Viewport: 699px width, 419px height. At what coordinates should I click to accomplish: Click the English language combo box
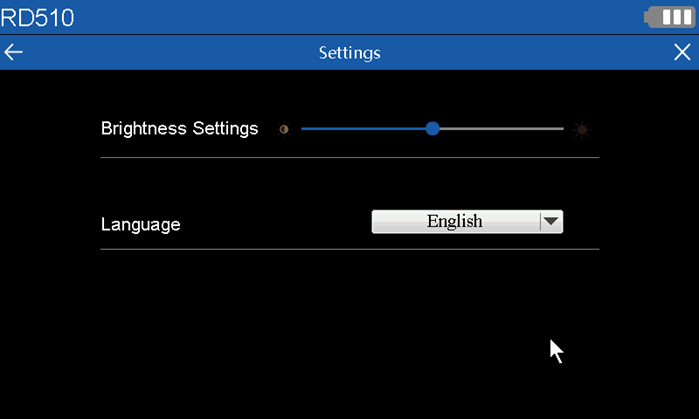coord(467,222)
